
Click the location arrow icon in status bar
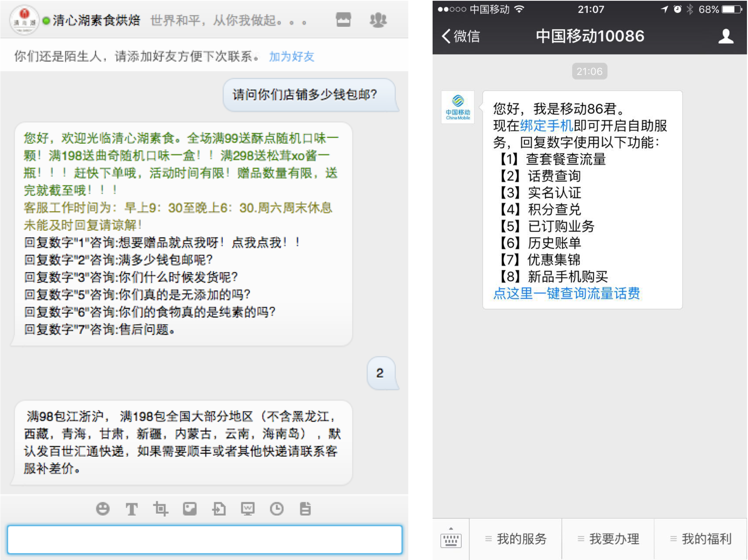(664, 9)
